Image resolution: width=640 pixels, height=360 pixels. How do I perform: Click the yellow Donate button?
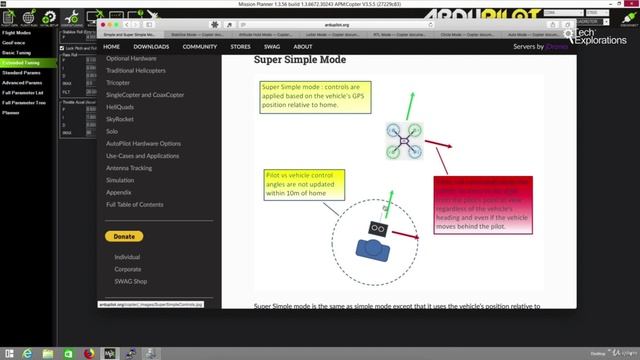(124, 236)
